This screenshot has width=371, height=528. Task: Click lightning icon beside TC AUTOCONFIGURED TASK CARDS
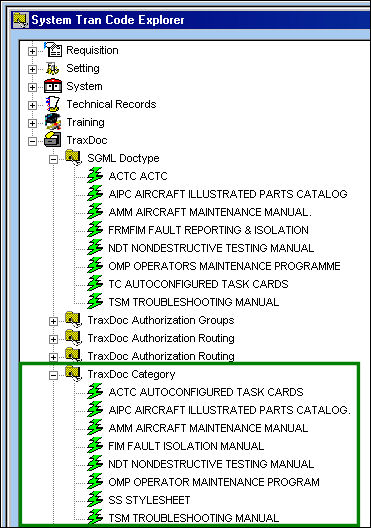(95, 284)
